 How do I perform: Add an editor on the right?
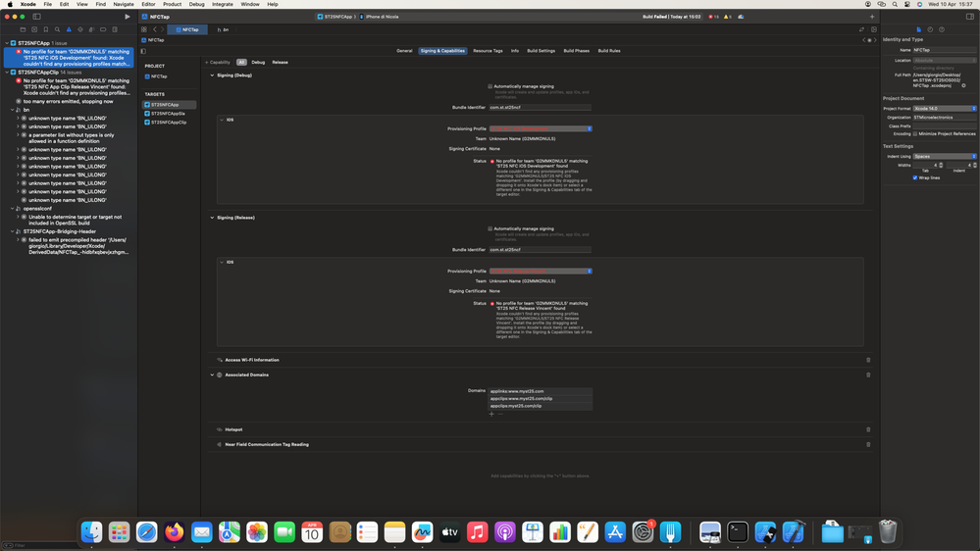click(874, 29)
